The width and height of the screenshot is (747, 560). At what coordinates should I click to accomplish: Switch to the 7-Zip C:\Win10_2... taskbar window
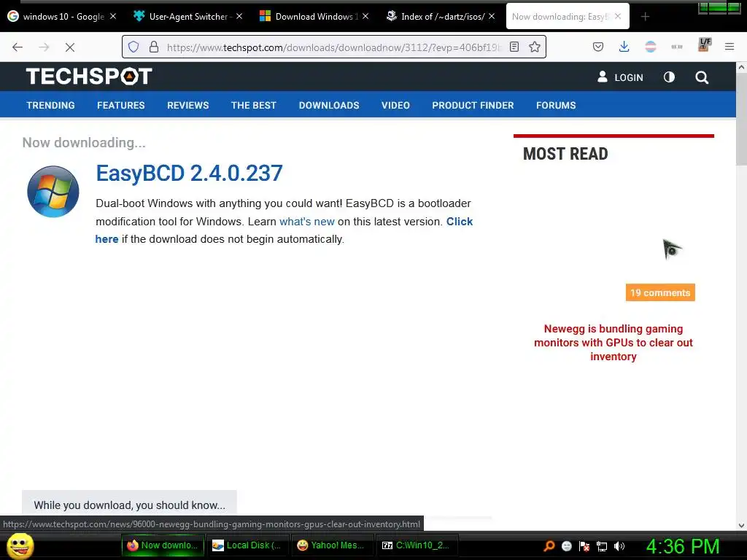click(417, 545)
